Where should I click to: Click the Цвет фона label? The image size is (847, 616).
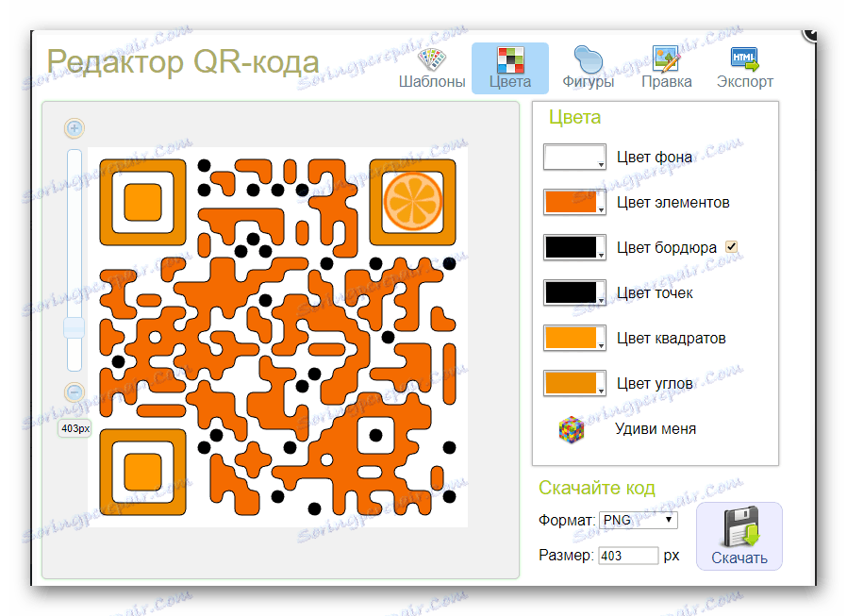click(655, 158)
